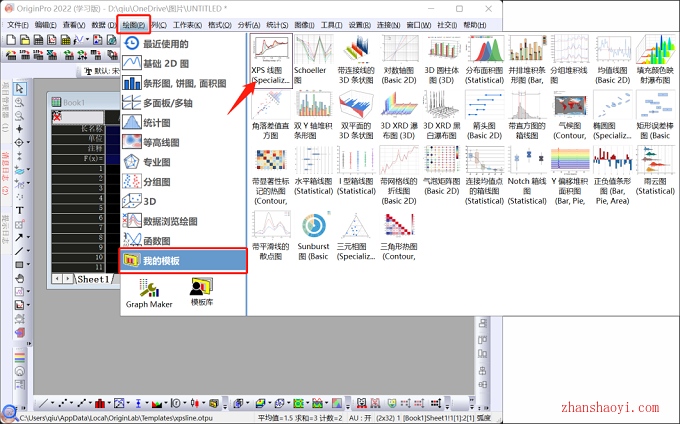Open the Project Explorer (项目管理器) side tab
Viewport: 680px width, 424px height.
click(6, 107)
